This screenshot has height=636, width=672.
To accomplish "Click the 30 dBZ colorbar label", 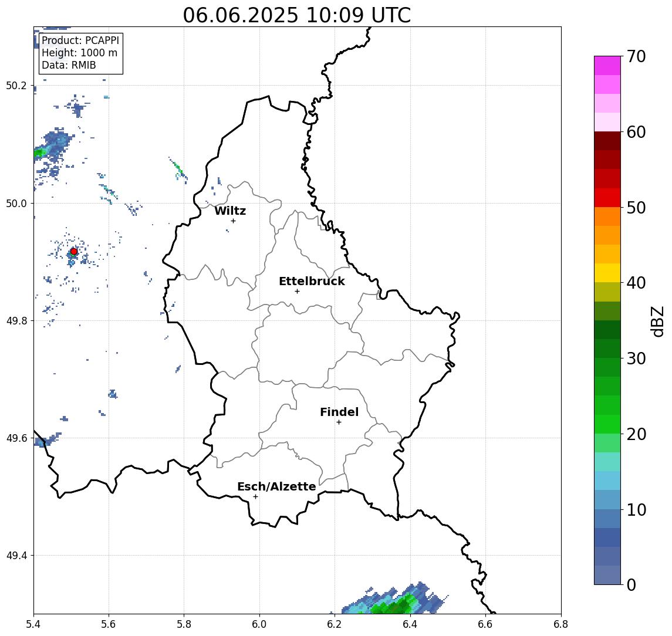I will tap(636, 358).
